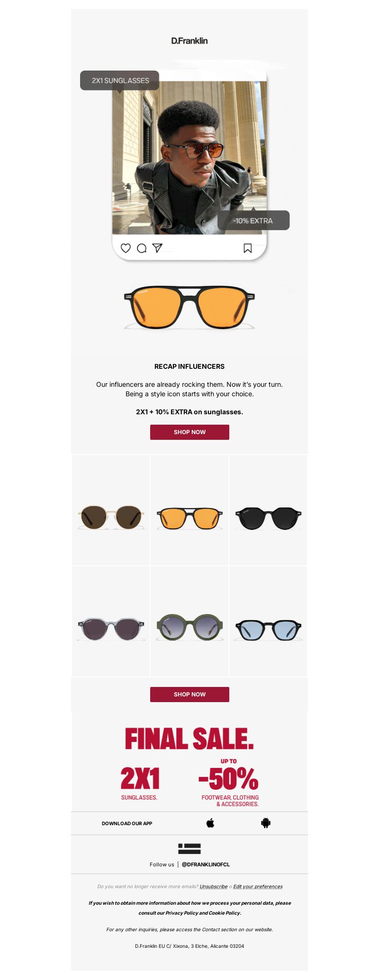Click the D.Franklin logo header
379x980 pixels.
pos(189,41)
